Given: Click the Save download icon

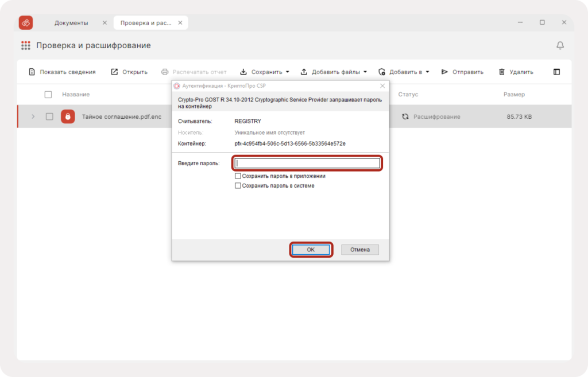Looking at the screenshot, I should (x=243, y=72).
